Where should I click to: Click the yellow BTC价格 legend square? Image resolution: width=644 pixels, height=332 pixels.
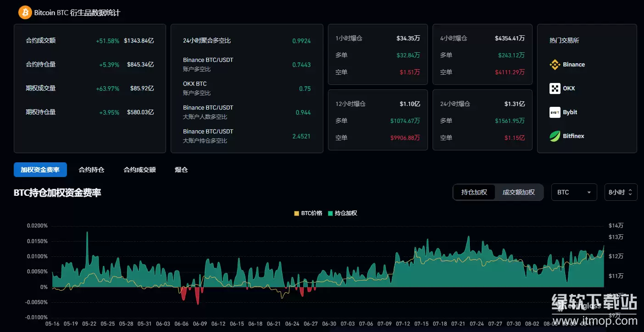pos(296,213)
